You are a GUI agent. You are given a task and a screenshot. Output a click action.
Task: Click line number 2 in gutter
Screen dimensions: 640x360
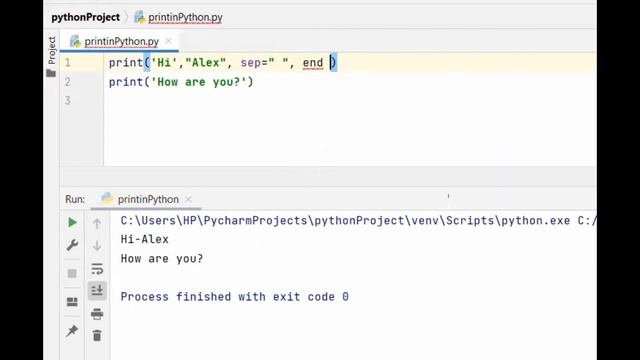click(x=68, y=82)
